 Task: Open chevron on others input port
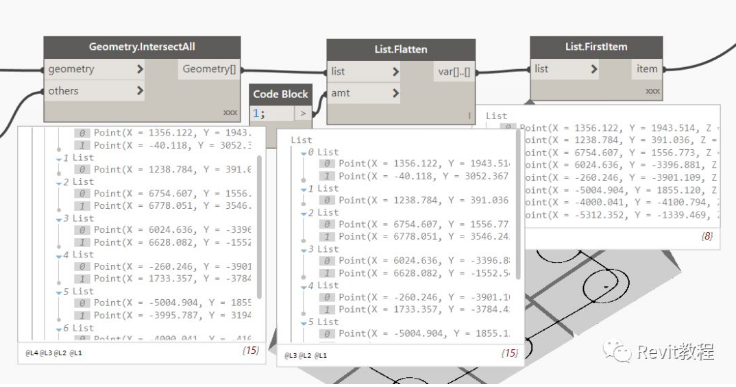(x=140, y=90)
